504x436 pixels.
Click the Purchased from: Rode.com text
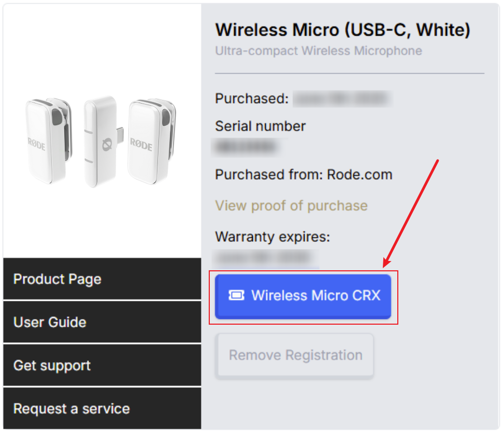click(x=304, y=175)
